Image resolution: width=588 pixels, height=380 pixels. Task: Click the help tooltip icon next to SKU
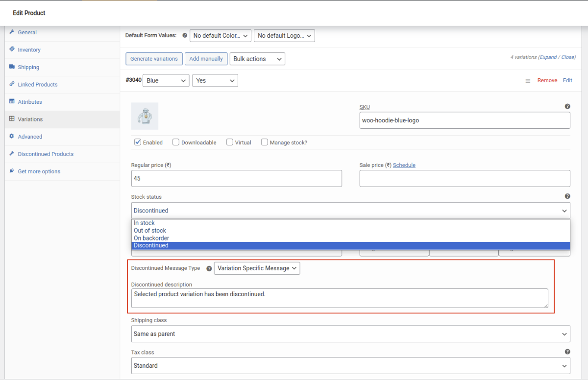click(x=567, y=106)
